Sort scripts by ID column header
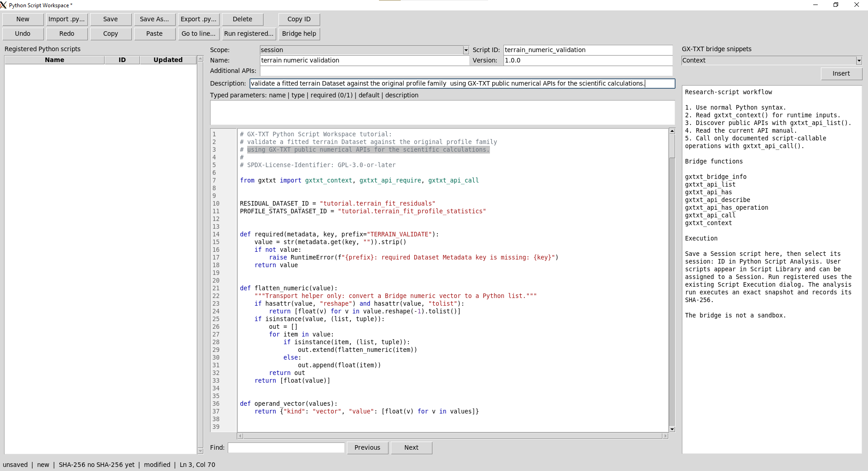 tap(122, 60)
